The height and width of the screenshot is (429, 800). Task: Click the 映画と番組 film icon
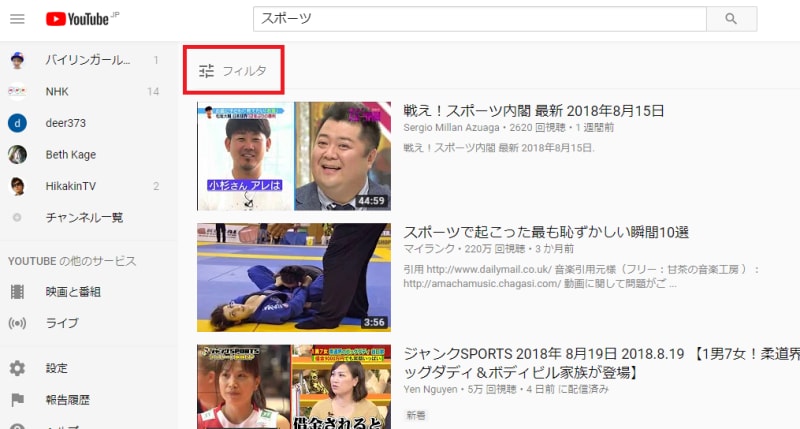click(17, 292)
